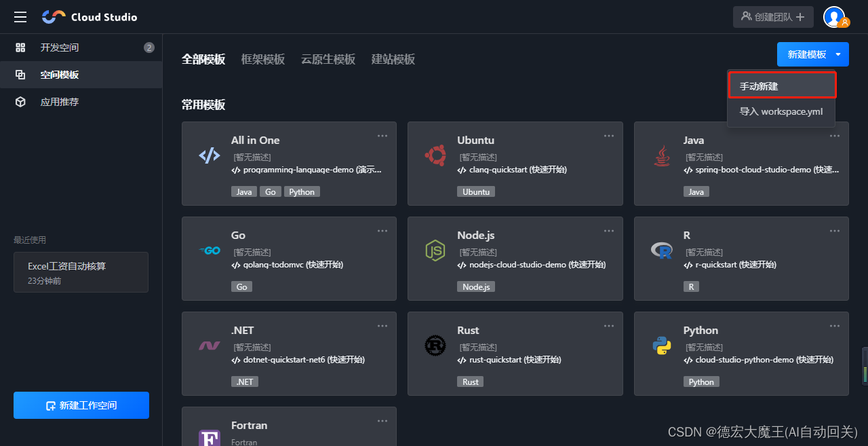Click the Java tag on All in One card
This screenshot has width=868, height=446.
244,191
